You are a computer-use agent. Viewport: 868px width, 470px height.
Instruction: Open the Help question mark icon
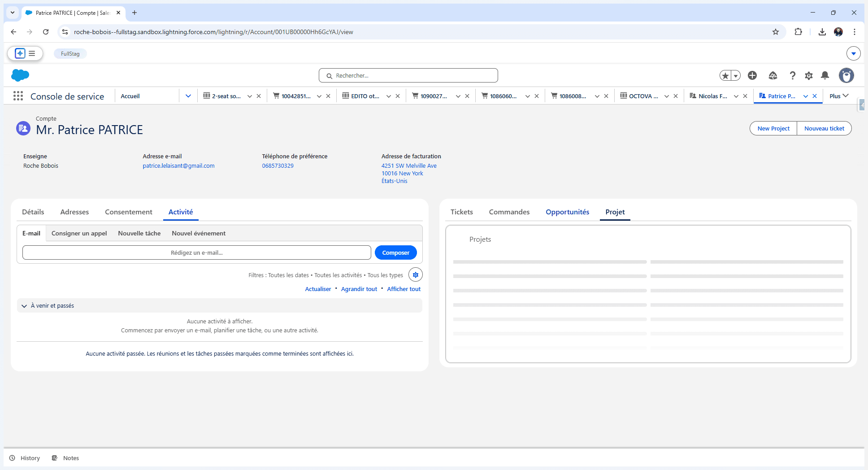coord(793,75)
